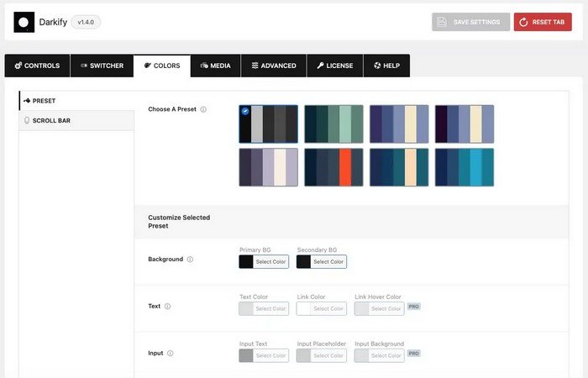Go to the Advanced tab

click(274, 66)
